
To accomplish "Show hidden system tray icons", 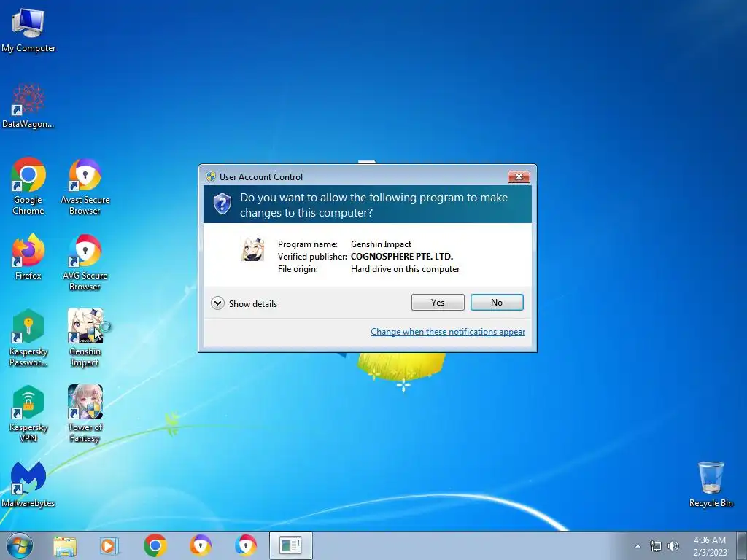I will coord(638,546).
